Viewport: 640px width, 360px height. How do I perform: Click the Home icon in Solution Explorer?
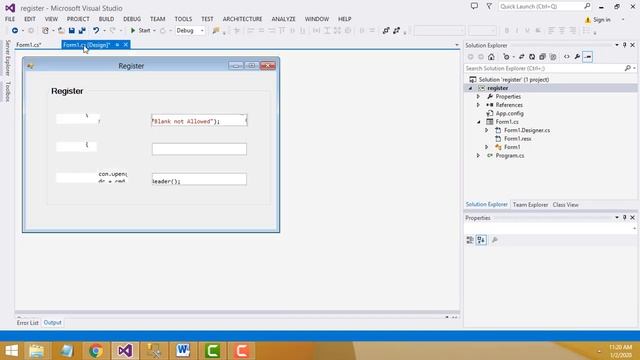(491, 57)
